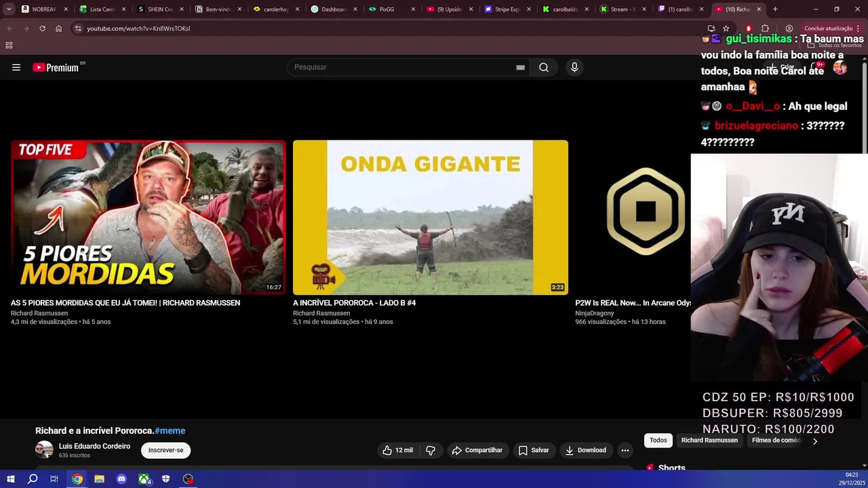Image resolution: width=868 pixels, height=488 pixels.
Task: Open OBS Studio from the taskbar
Action: pyautogui.click(x=188, y=479)
